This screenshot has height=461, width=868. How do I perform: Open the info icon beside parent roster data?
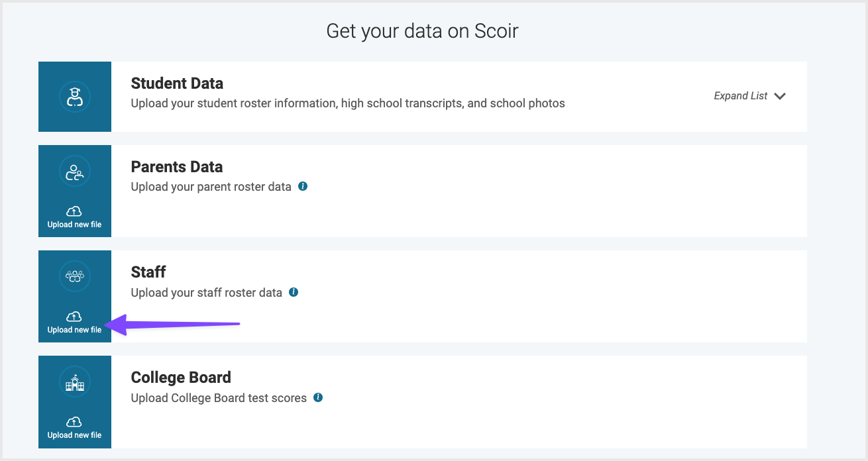click(x=303, y=186)
